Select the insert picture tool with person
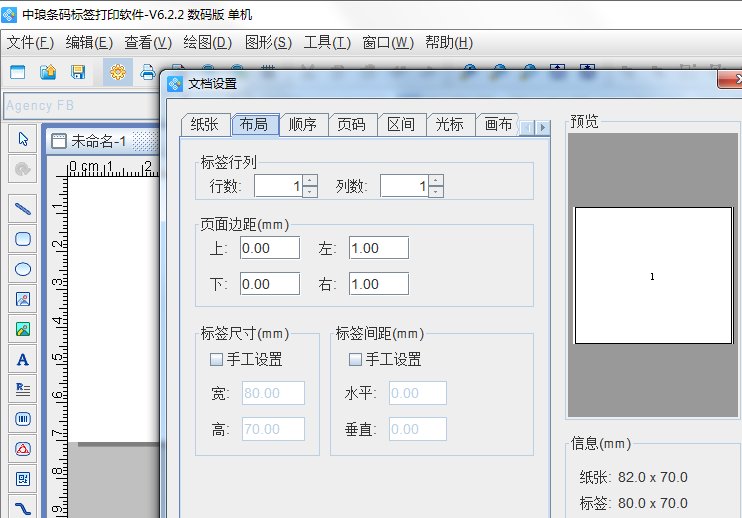This screenshot has width=742, height=518. click(23, 299)
